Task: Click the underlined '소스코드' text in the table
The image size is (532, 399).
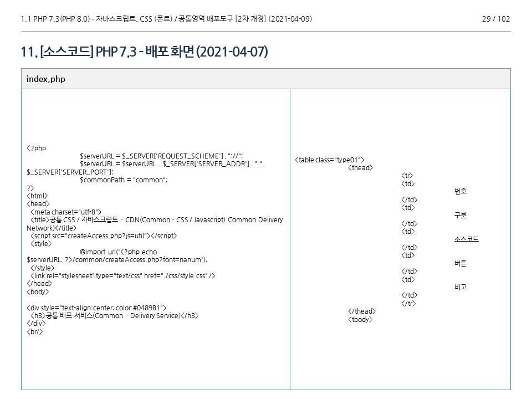Action: (467, 239)
